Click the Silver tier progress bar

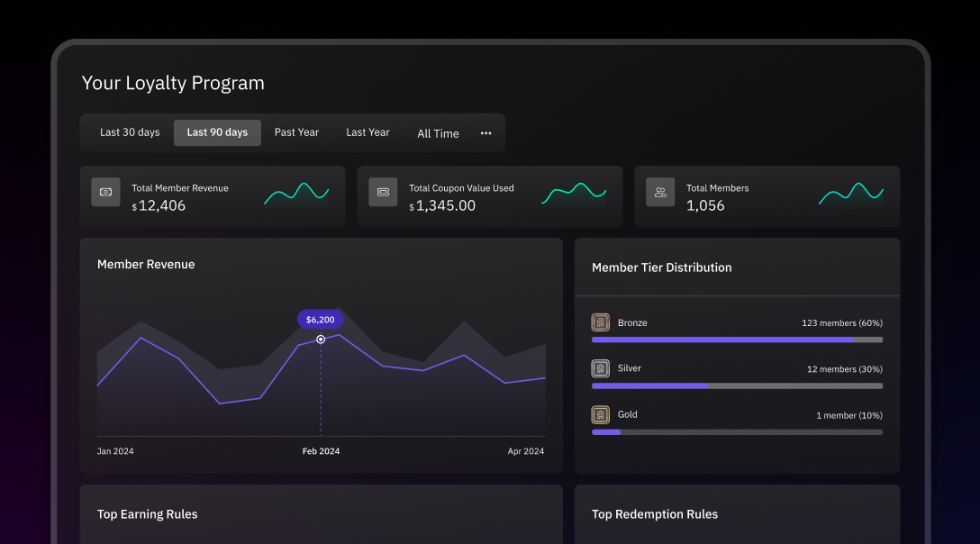coord(737,386)
